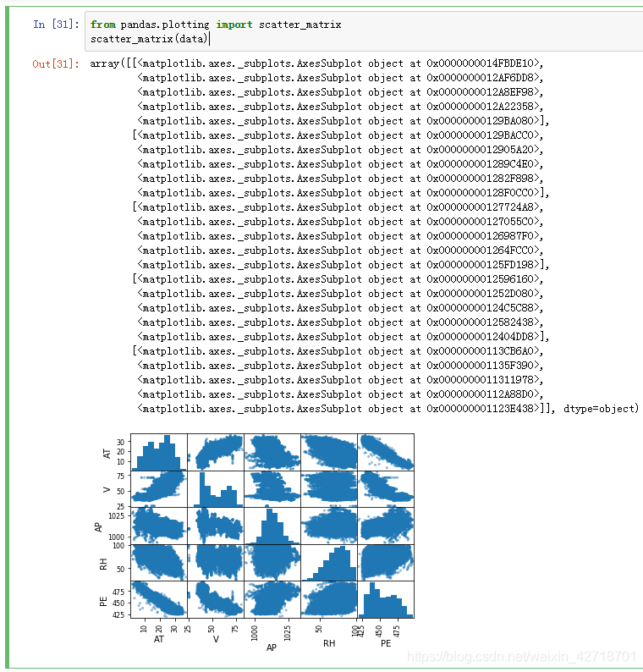This screenshot has height=672, width=643.
Task: Click the output line ending in 0x0000000012AF6DD8
Action: [x=340, y=78]
